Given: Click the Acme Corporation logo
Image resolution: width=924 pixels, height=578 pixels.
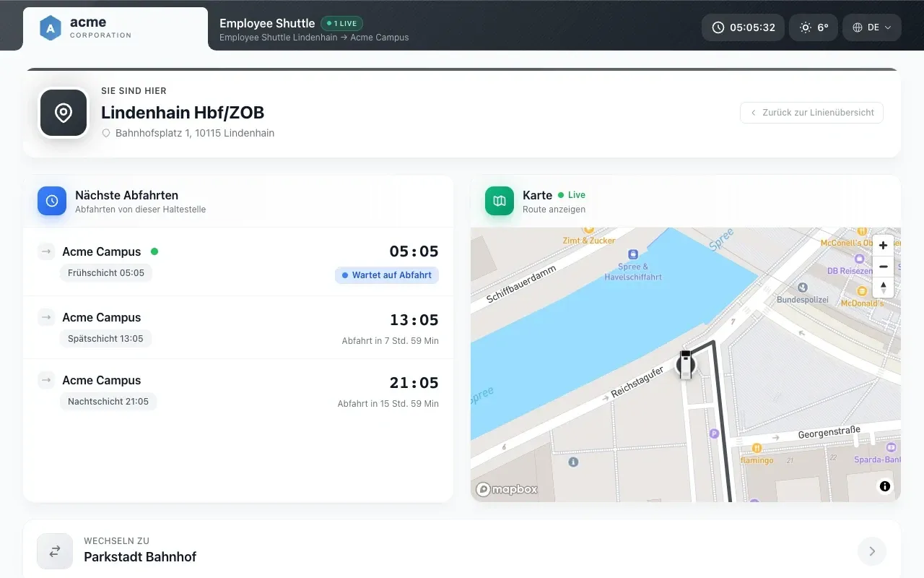Looking at the screenshot, I should pos(86,28).
